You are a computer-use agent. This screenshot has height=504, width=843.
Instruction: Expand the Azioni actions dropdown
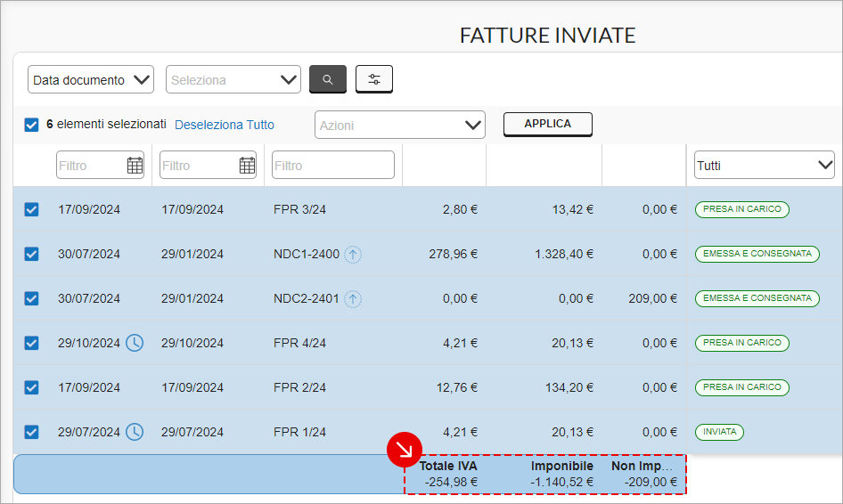point(399,125)
